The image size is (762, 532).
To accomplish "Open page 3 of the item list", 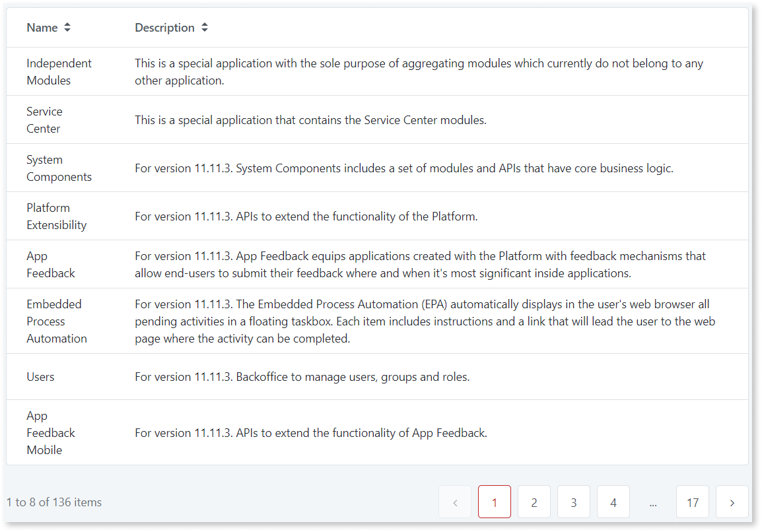I will [574, 502].
